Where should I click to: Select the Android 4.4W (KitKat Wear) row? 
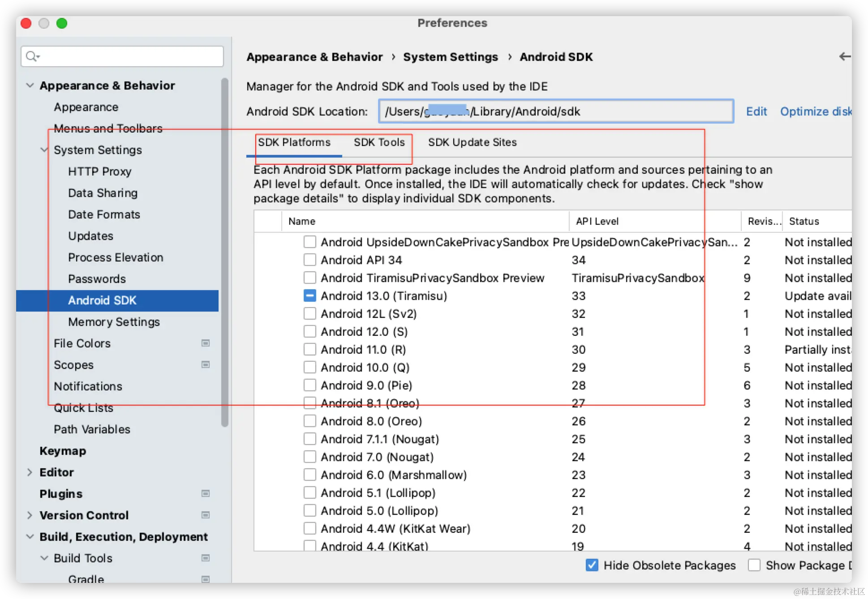tap(553, 529)
